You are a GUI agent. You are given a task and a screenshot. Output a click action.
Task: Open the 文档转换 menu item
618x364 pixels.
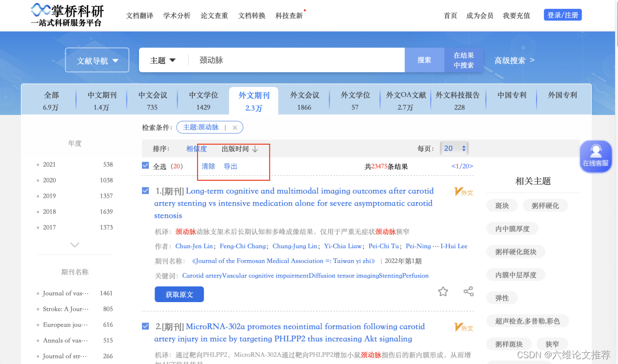tap(252, 16)
